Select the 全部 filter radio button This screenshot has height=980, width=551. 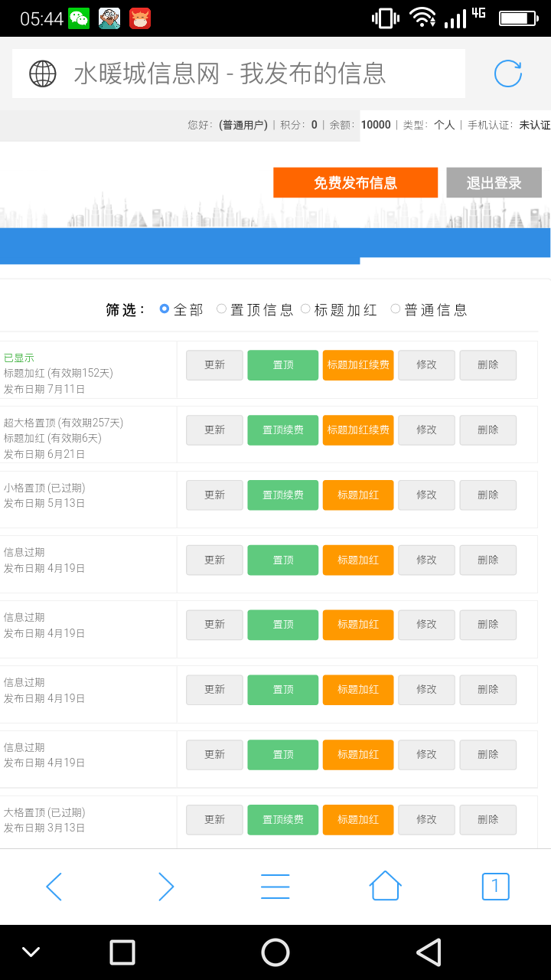pyautogui.click(x=165, y=309)
